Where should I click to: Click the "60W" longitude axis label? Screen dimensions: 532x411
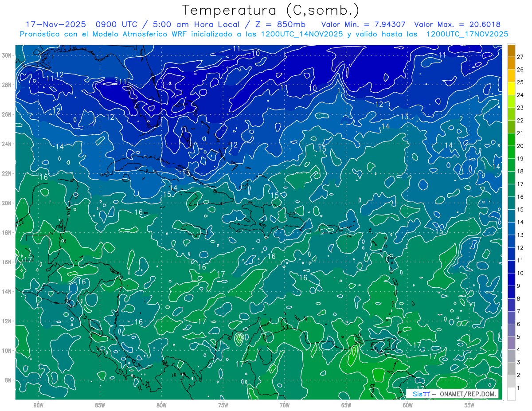pos(408,405)
